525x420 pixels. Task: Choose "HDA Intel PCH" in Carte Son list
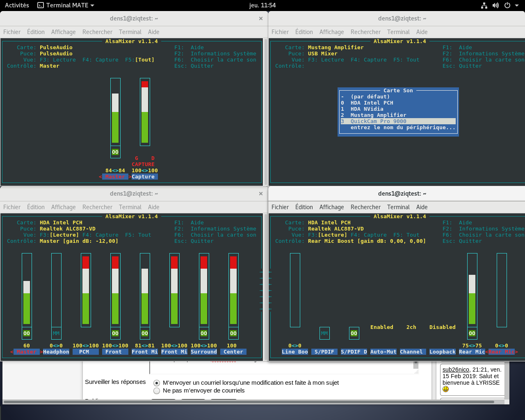pyautogui.click(x=398, y=103)
